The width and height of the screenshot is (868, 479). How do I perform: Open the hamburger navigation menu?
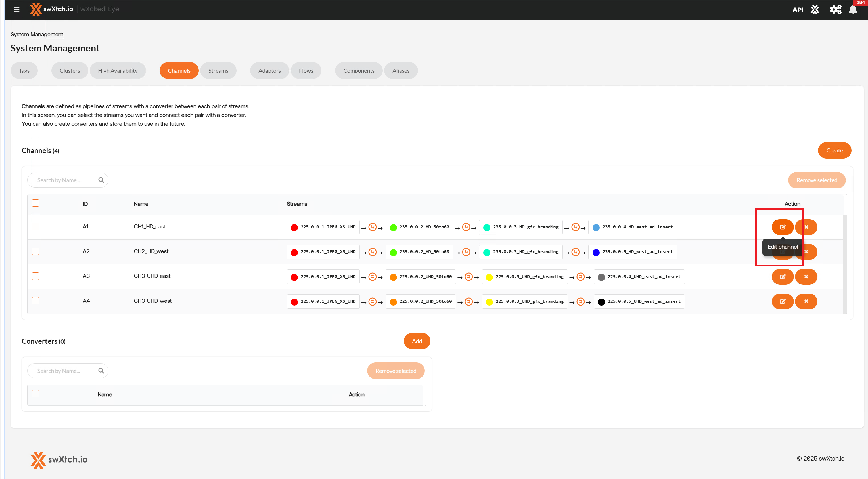(x=16, y=9)
